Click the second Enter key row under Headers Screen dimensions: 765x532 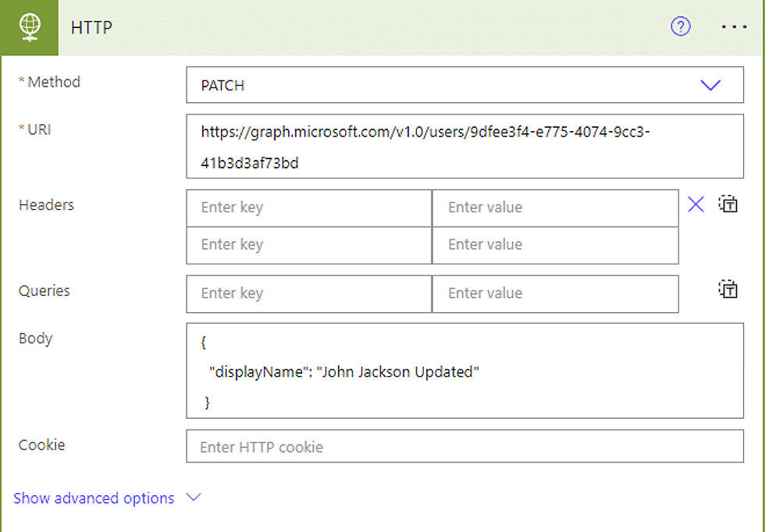pyautogui.click(x=308, y=245)
